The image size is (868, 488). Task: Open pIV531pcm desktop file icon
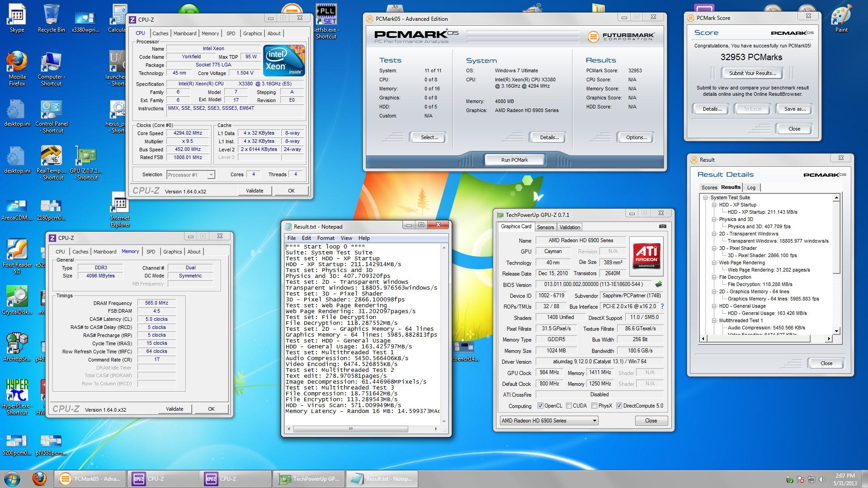pyautogui.click(x=51, y=445)
